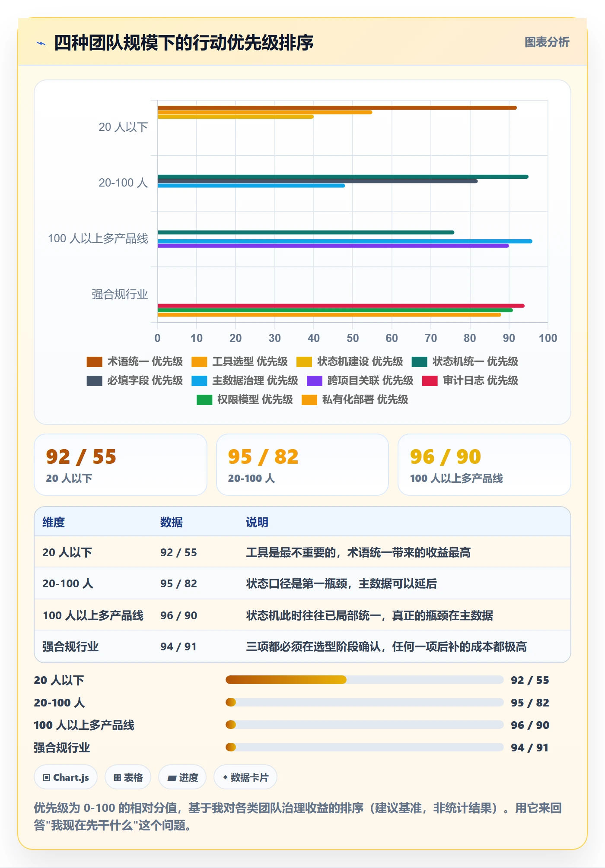The image size is (605, 868).
Task: Click the 100 人以上多产品线 progress bar
Action: (x=365, y=725)
